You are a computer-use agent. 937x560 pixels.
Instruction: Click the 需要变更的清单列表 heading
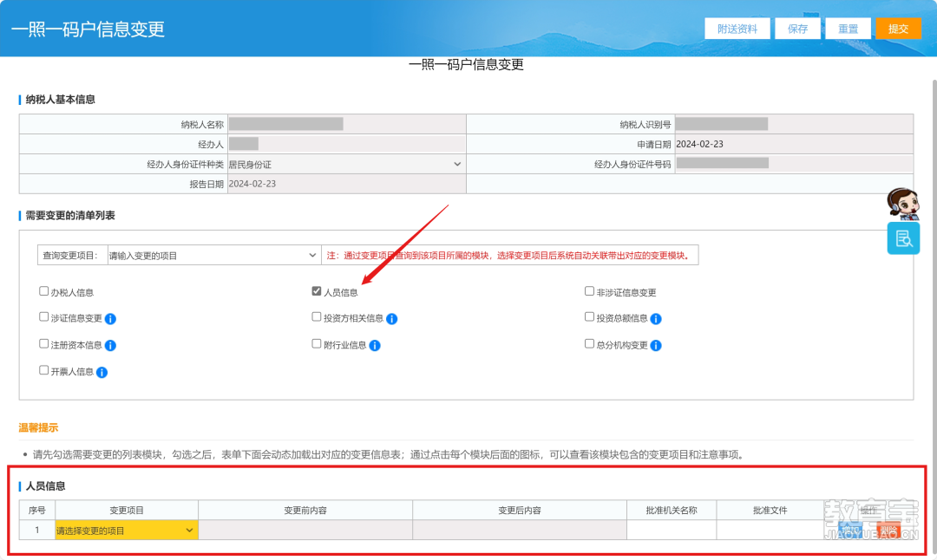(x=70, y=216)
